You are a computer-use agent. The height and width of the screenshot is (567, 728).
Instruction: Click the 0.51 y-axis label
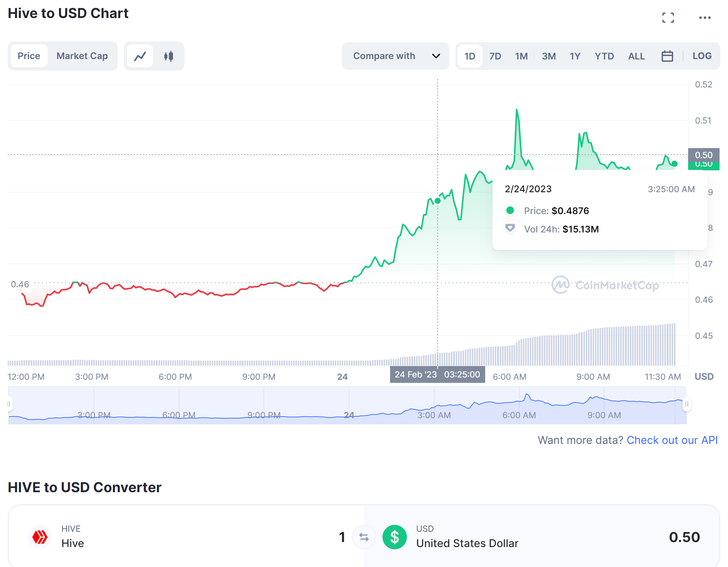click(x=703, y=120)
